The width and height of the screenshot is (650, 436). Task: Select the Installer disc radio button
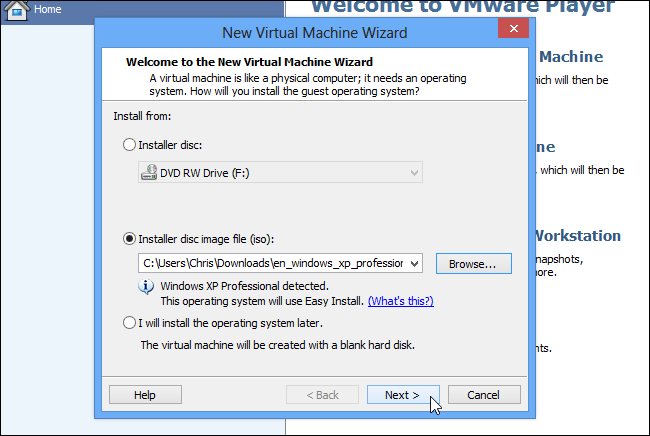[129, 145]
